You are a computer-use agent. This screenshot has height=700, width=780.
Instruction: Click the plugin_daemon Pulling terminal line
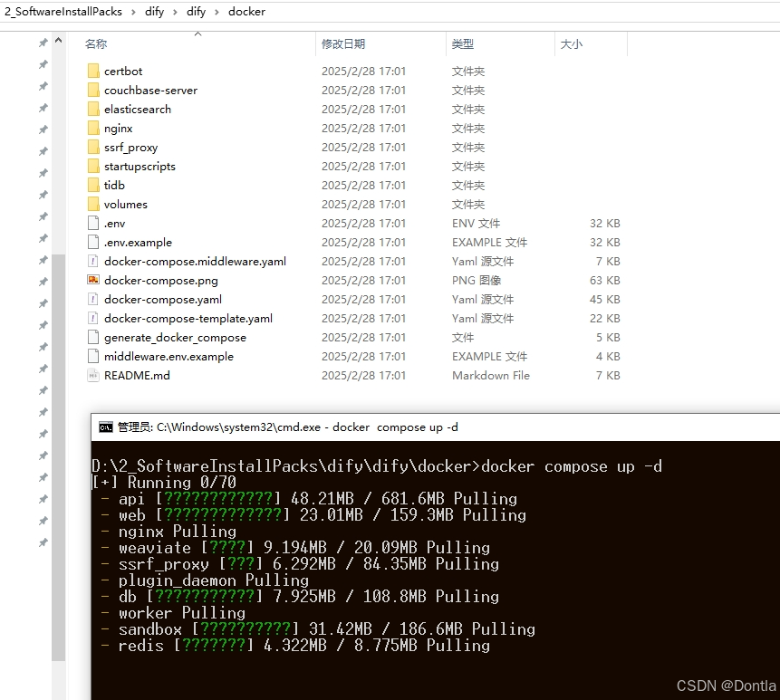205,580
